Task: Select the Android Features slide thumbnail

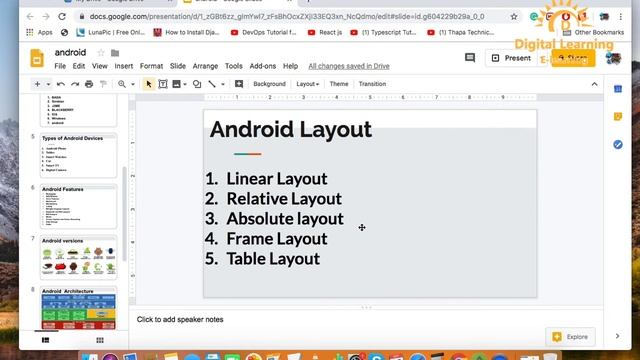Action: point(78,206)
